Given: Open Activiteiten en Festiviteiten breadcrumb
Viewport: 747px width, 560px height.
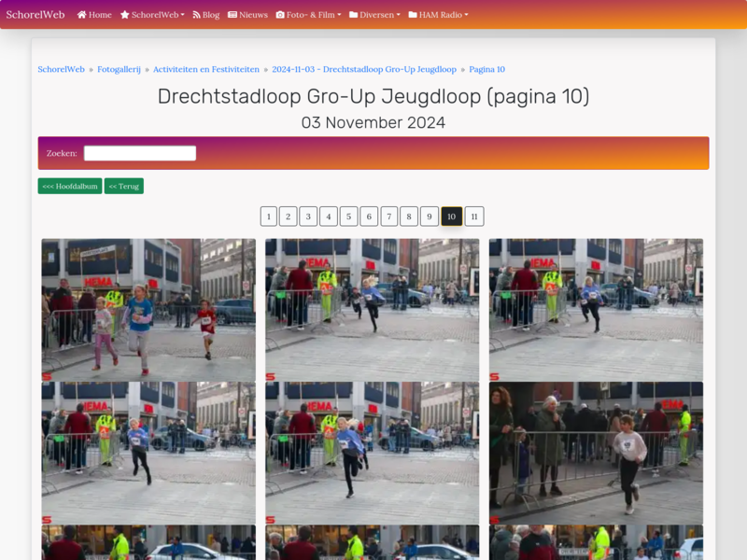Looking at the screenshot, I should (x=206, y=69).
